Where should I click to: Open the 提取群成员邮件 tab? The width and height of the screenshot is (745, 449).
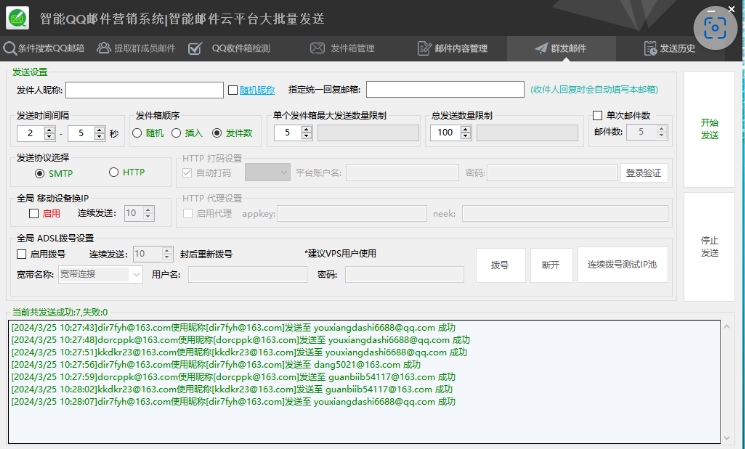coord(136,48)
